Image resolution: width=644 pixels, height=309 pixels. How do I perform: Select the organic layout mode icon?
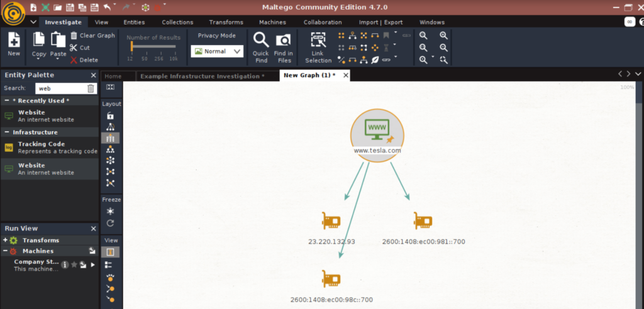[110, 171]
